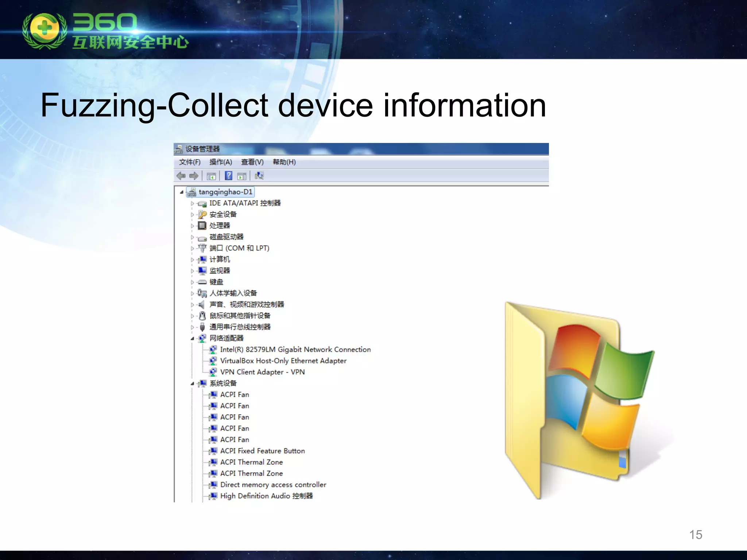This screenshot has height=560, width=747.
Task: Click the system devices icon beside 系统设备
Action: (x=202, y=384)
